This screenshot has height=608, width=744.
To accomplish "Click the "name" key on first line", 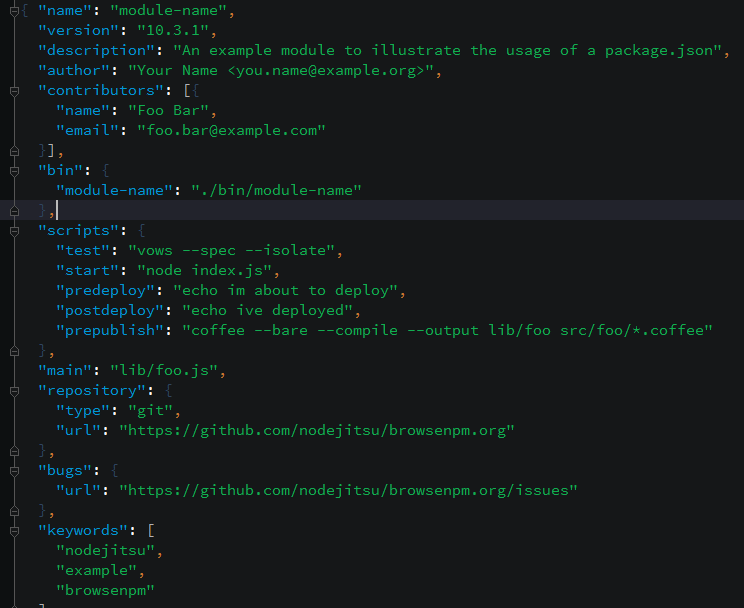I will (65, 10).
